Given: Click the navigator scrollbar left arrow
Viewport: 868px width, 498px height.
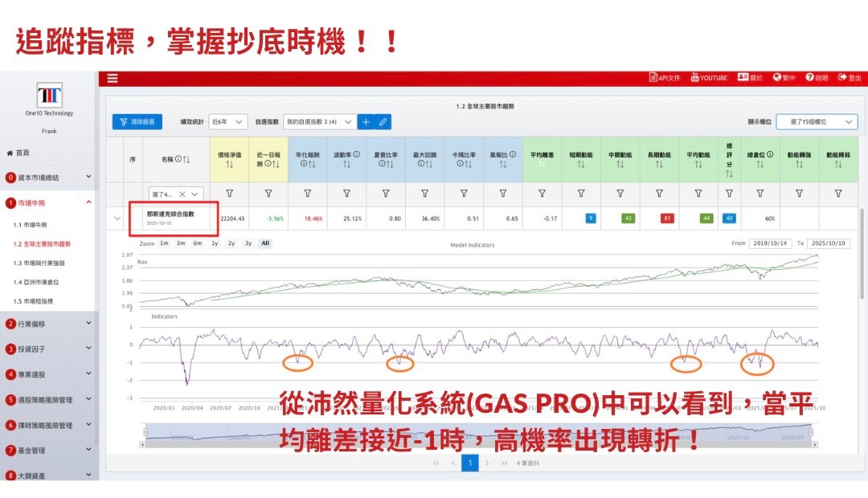Looking at the screenshot, I should coord(143,444).
